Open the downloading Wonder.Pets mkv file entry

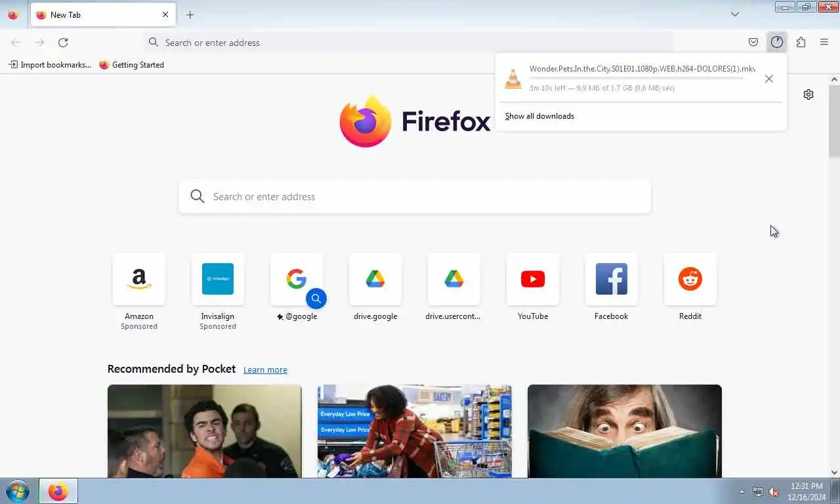click(x=629, y=78)
